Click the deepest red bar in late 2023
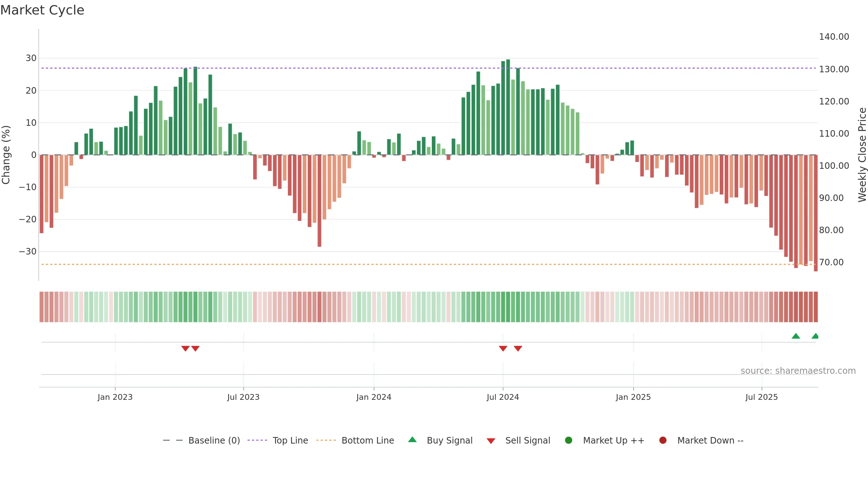868x488 pixels. point(319,201)
